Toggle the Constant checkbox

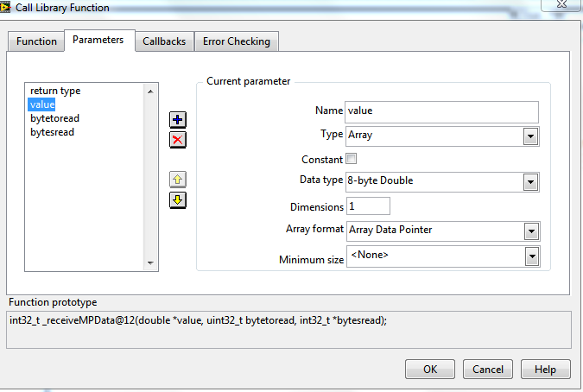pos(351,159)
